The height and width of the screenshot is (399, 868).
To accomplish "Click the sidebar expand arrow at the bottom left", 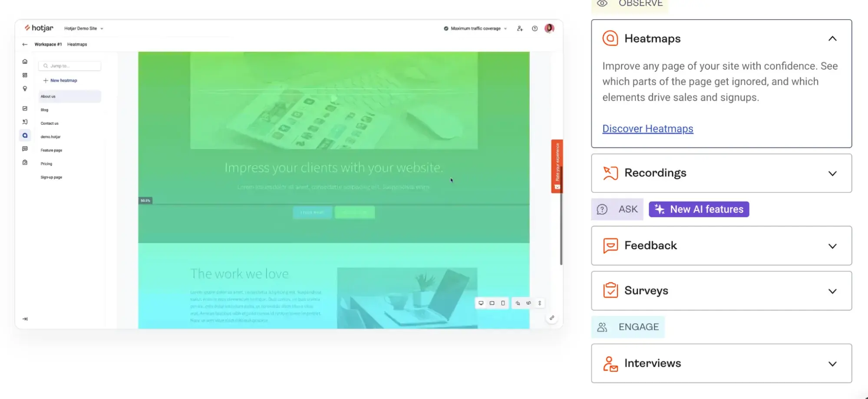I will (x=25, y=319).
